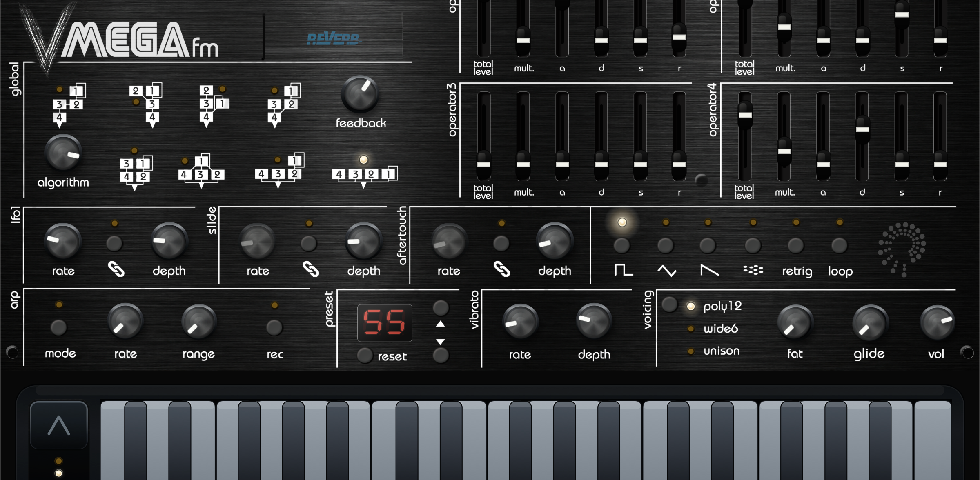Viewport: 980px width, 480px height.
Task: Select the noise LFO shape button
Action: [x=753, y=246]
